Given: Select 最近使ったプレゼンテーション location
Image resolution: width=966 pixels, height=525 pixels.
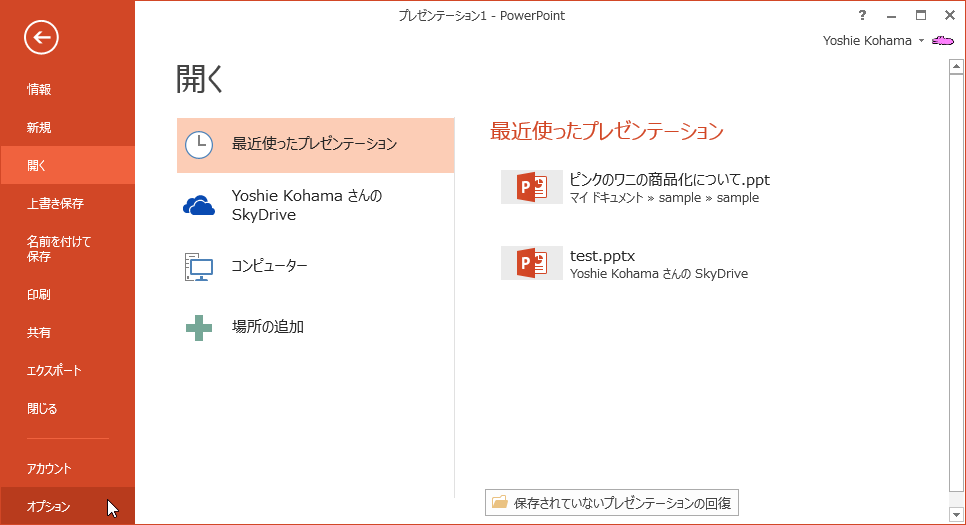Looking at the screenshot, I should (x=315, y=145).
